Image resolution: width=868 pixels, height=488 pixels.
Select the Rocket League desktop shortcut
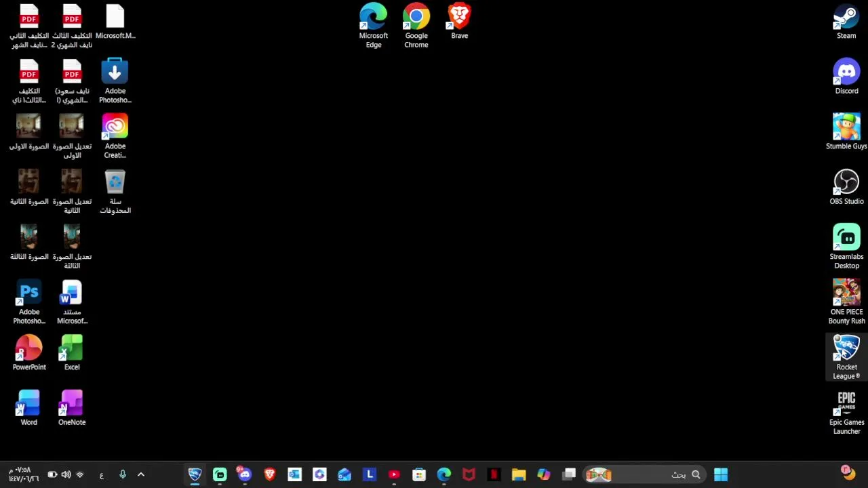846,357
